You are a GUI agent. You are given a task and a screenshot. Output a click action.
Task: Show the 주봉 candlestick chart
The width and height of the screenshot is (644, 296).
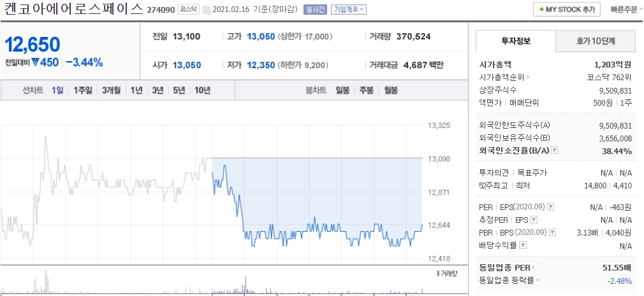pos(367,90)
